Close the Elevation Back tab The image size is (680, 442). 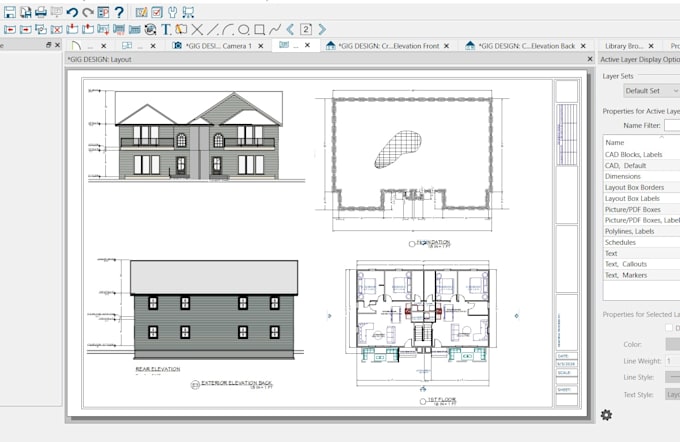583,46
